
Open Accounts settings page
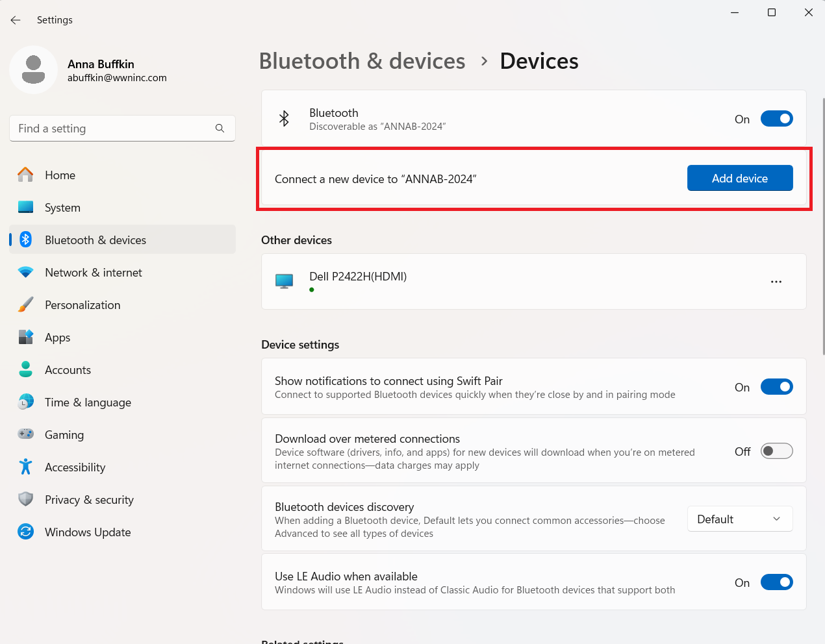click(x=122, y=369)
